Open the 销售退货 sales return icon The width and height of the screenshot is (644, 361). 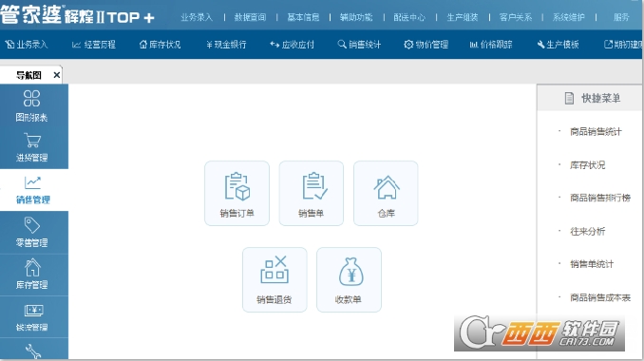tap(275, 279)
